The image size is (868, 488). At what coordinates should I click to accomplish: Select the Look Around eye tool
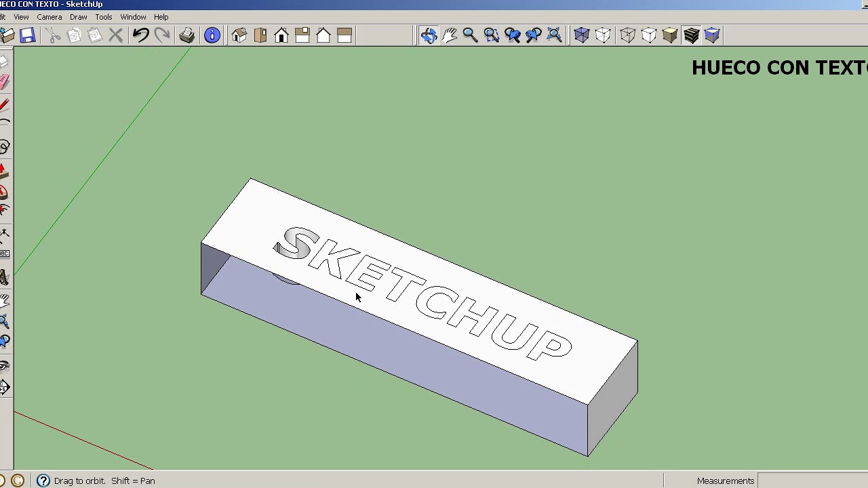[4, 366]
